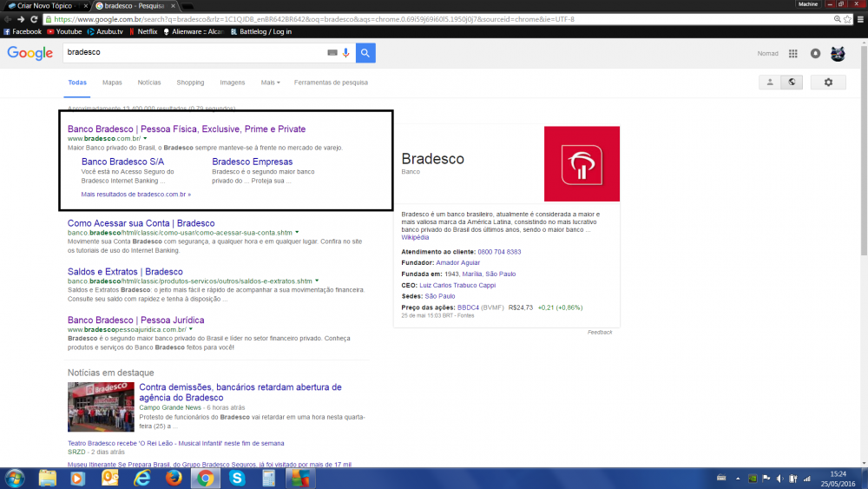Image resolution: width=868 pixels, height=489 pixels.
Task: Click zoom magnifier icon in address bar
Action: (838, 19)
